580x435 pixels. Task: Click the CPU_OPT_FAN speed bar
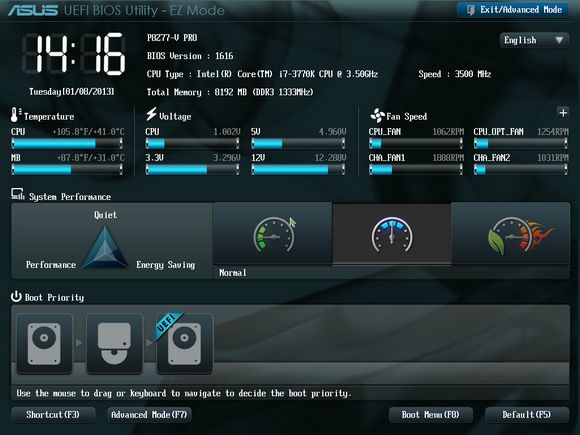[x=521, y=143]
